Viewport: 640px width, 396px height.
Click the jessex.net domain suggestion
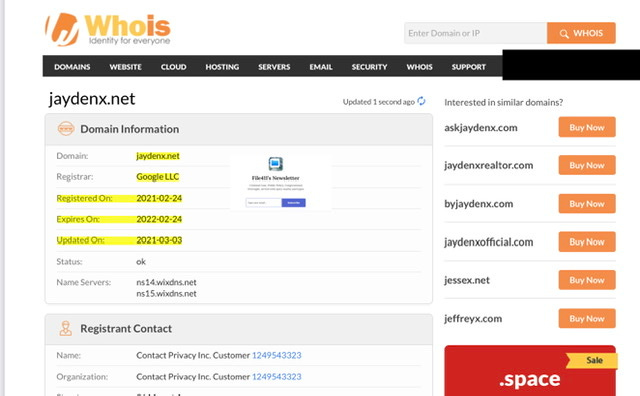click(467, 280)
